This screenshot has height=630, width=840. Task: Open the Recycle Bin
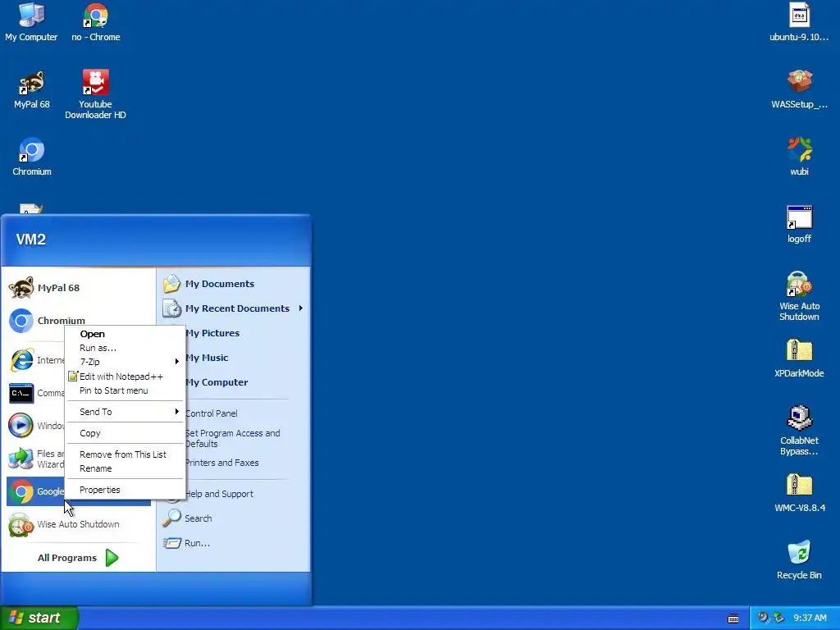799,560
